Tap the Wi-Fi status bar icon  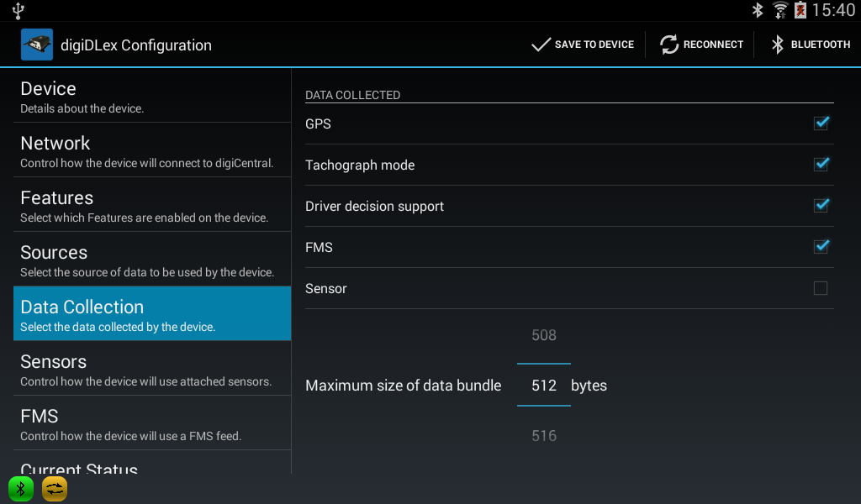(780, 10)
